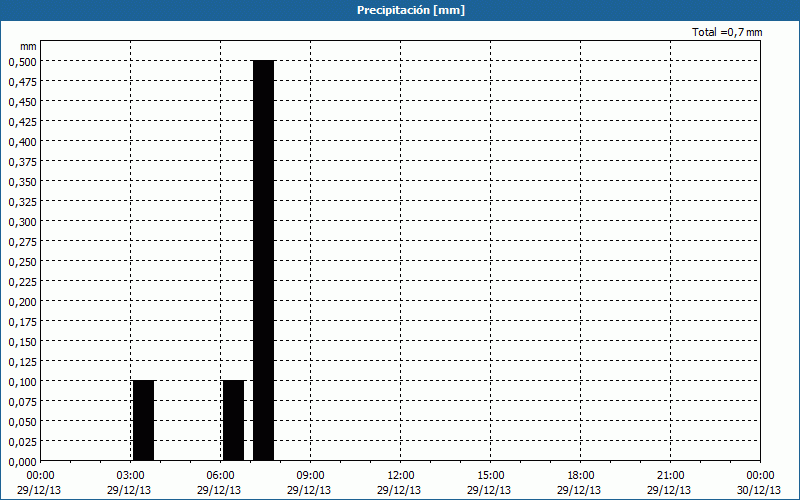
Task: Click the 0,250 y-axis value
Action: point(23,261)
